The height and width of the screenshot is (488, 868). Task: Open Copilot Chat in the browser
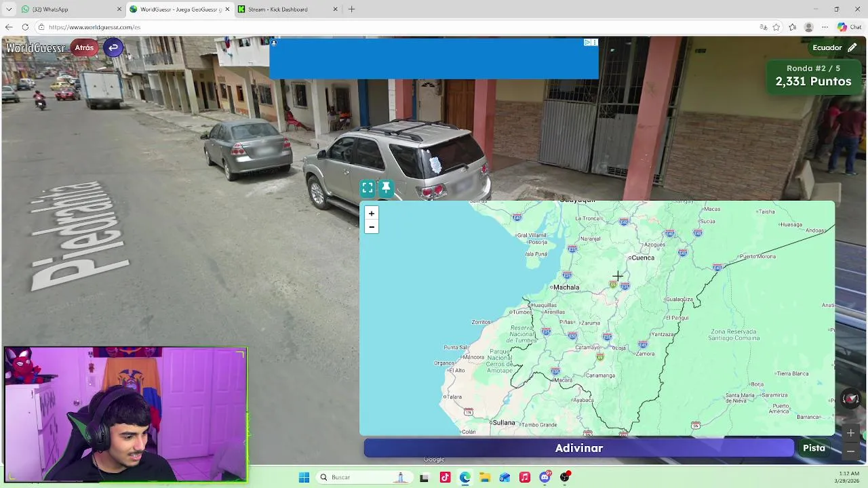coord(849,27)
